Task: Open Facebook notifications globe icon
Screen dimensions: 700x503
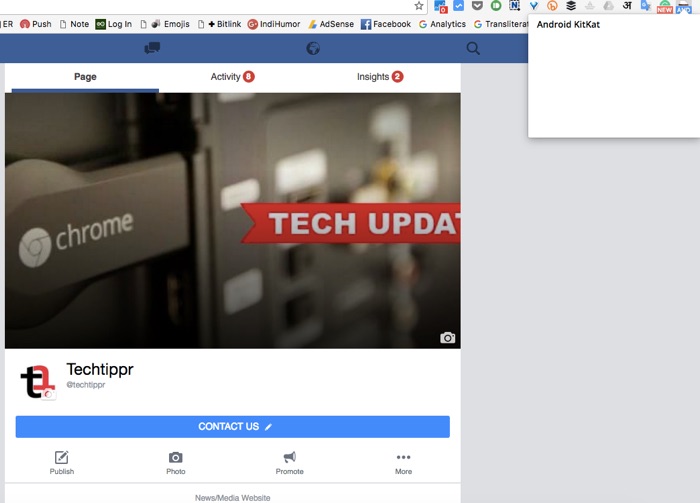Action: pos(313,48)
